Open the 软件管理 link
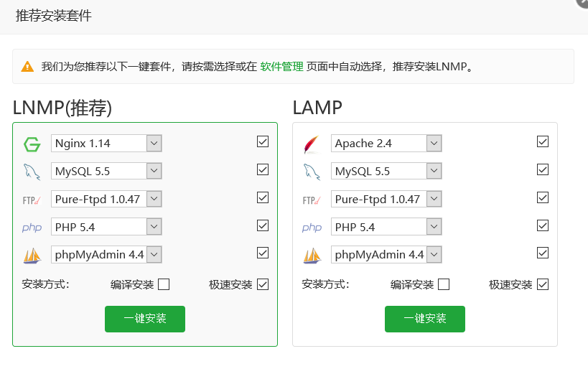The image size is (588, 369). tap(281, 67)
